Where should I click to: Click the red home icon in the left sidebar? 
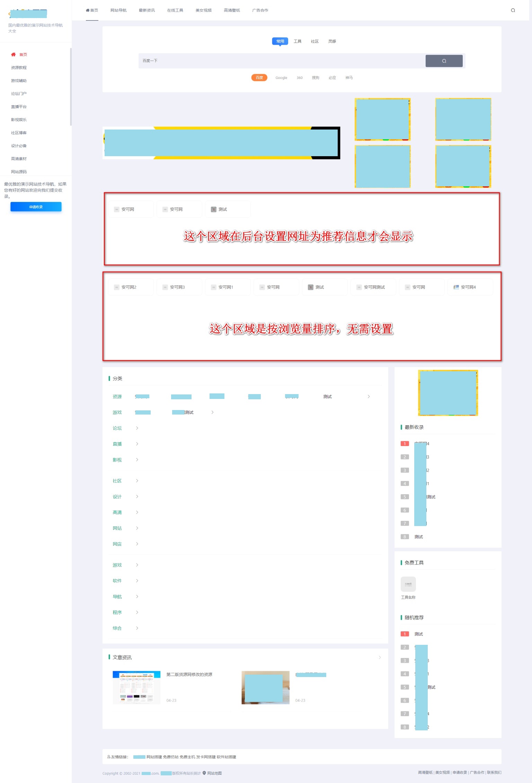tap(14, 54)
